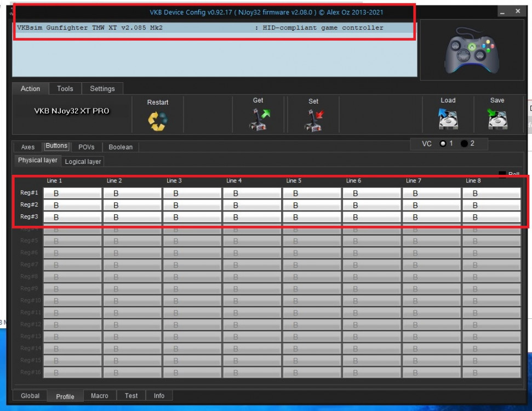
Task: Switch to the Axes tab
Action: tap(27, 147)
